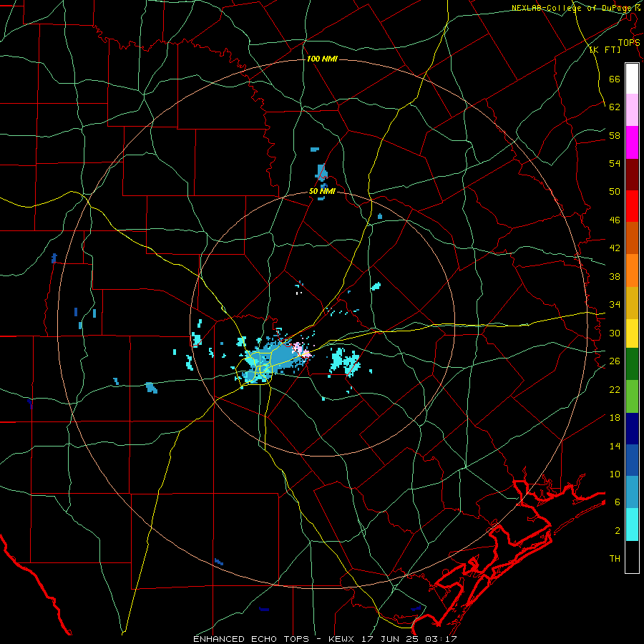Select the navy blue legend swatch
Image resolution: width=644 pixels, height=644 pixels.
point(632,429)
